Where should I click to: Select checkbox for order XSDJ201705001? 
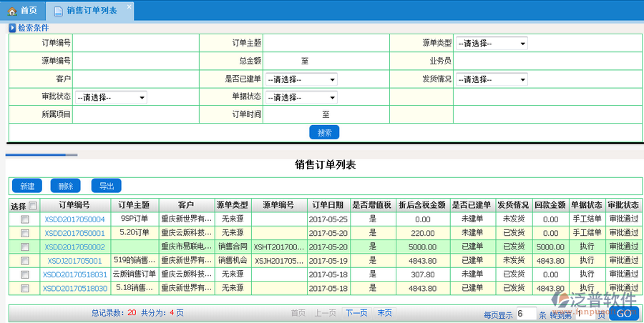[x=24, y=261]
